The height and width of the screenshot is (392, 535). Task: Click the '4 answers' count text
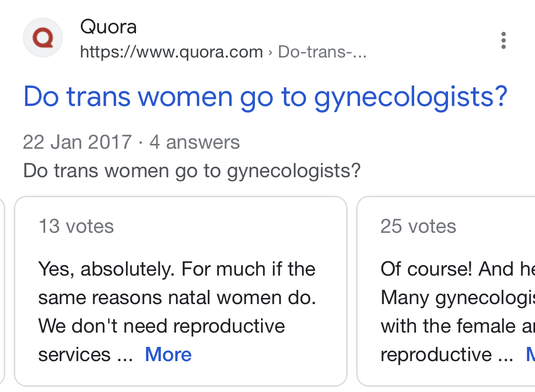coord(195,142)
